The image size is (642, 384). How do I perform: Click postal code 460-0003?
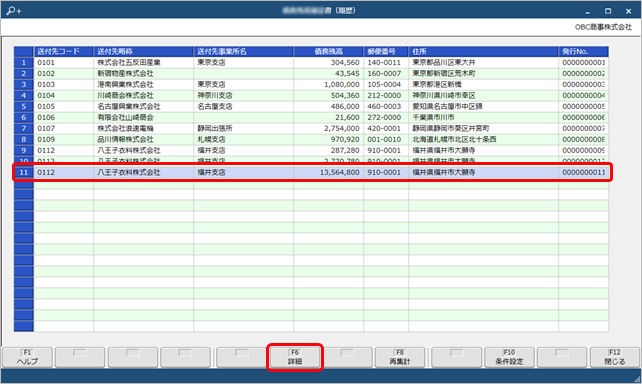coord(386,107)
